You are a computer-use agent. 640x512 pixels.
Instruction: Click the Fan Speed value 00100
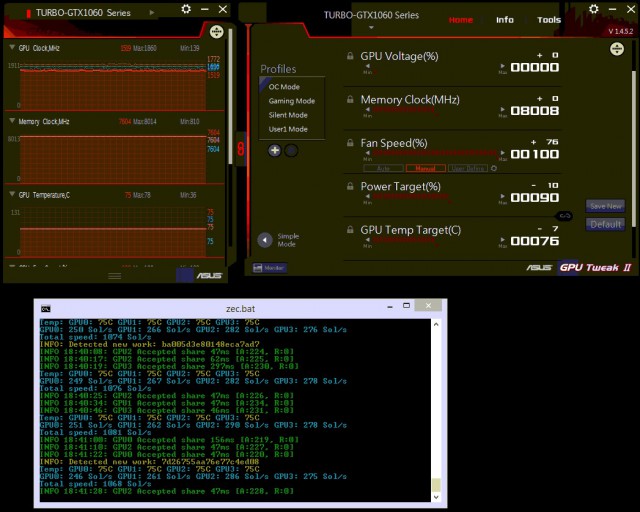pyautogui.click(x=535, y=154)
